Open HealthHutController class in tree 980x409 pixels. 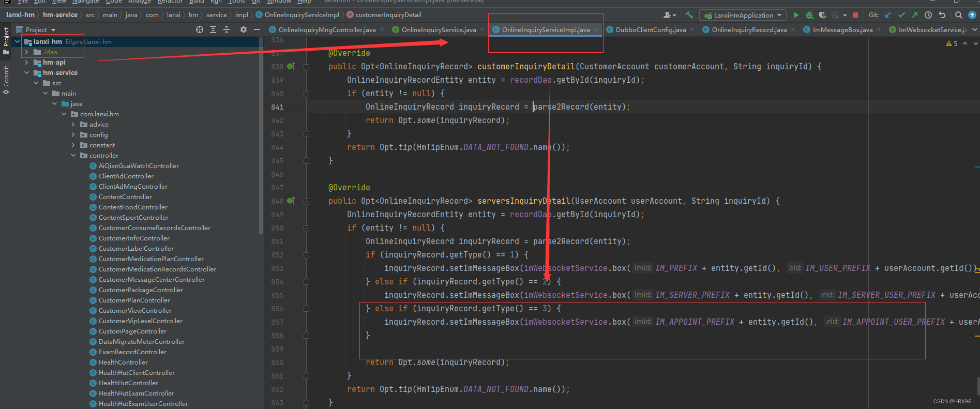tap(128, 383)
